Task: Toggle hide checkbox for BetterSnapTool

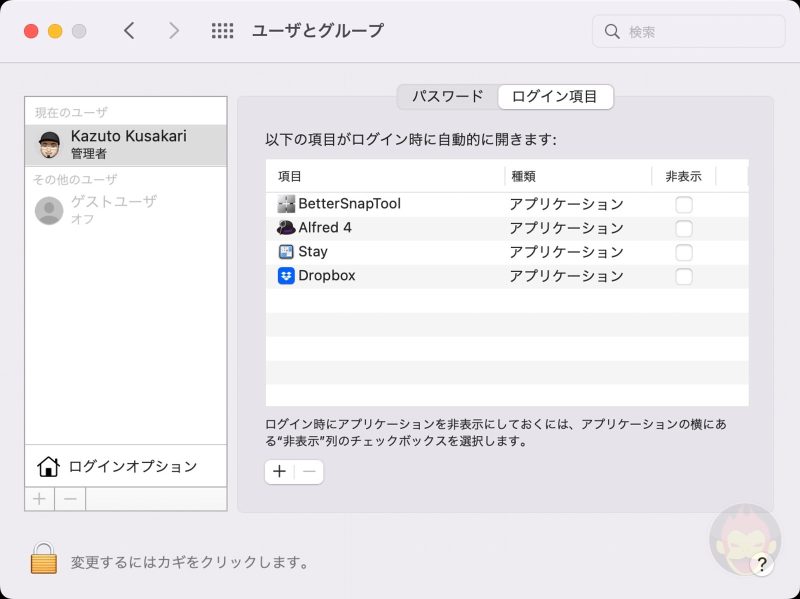Action: [683, 204]
